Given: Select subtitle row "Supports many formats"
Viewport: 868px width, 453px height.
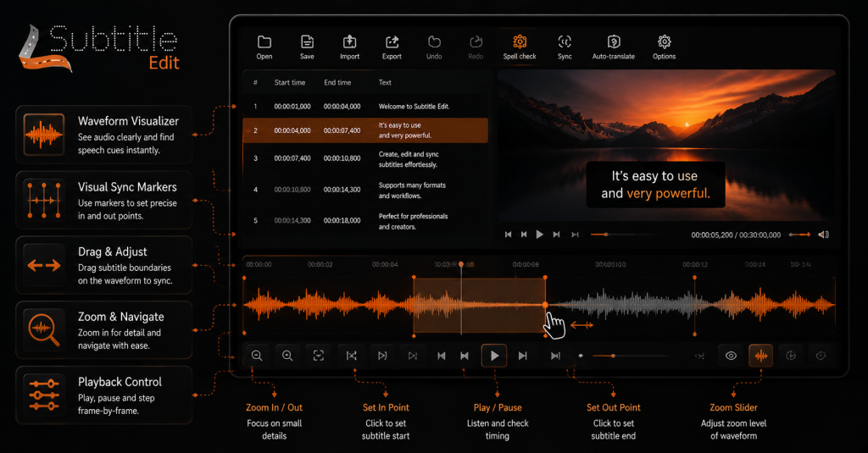Looking at the screenshot, I should (365, 190).
